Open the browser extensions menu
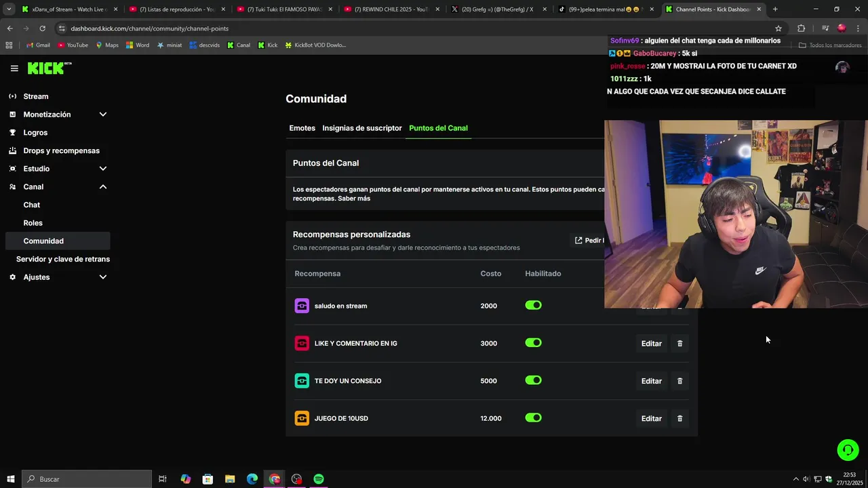The width and height of the screenshot is (868, 488). tap(801, 28)
